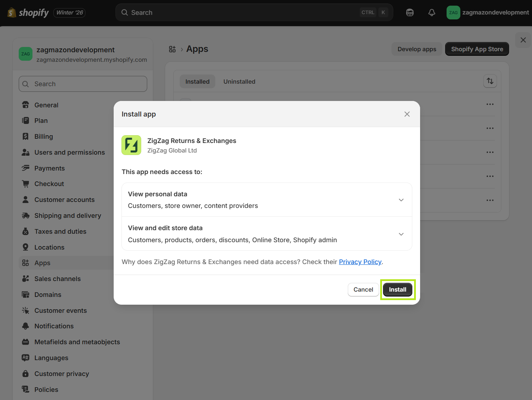Open the admin assistant icon next to notifications
Screen dimensions: 532x400
pos(410,12)
